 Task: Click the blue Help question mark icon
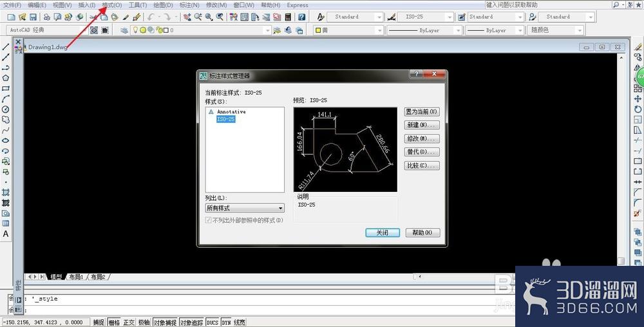click(x=302, y=17)
